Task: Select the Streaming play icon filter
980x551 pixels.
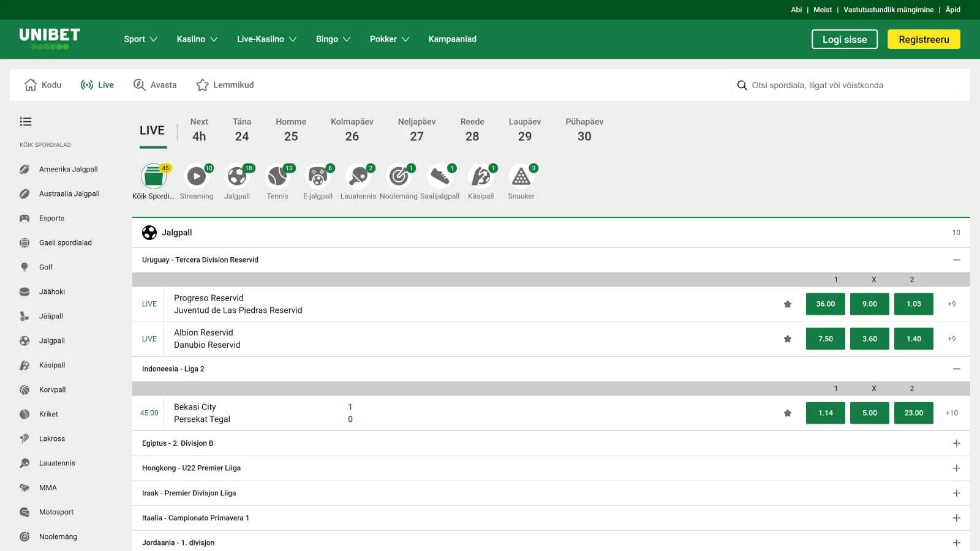Action: pos(196,177)
